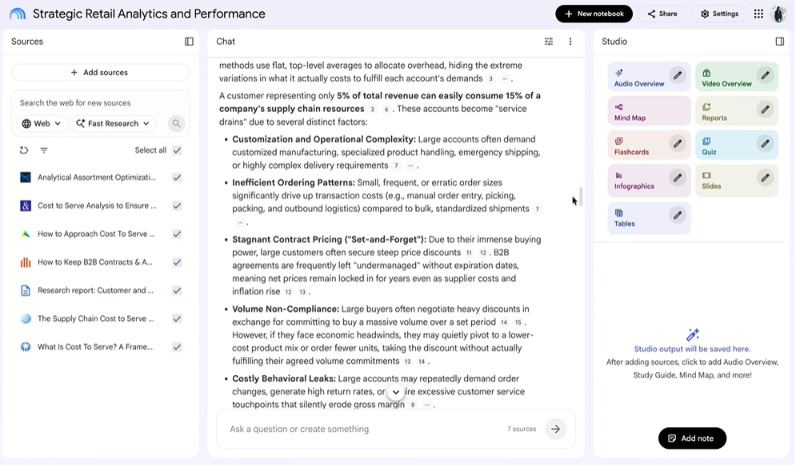Submit question with arrow button
795x465 pixels.
pyautogui.click(x=556, y=429)
